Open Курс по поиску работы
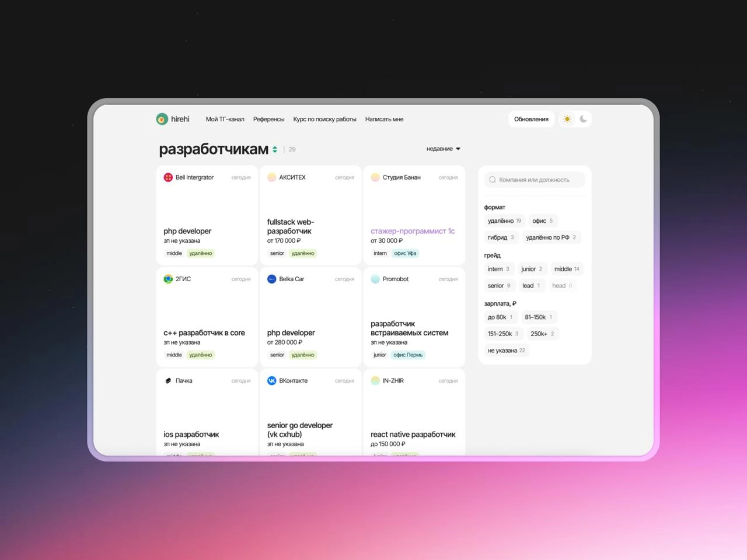Screen dimensions: 747x560 click(324, 119)
